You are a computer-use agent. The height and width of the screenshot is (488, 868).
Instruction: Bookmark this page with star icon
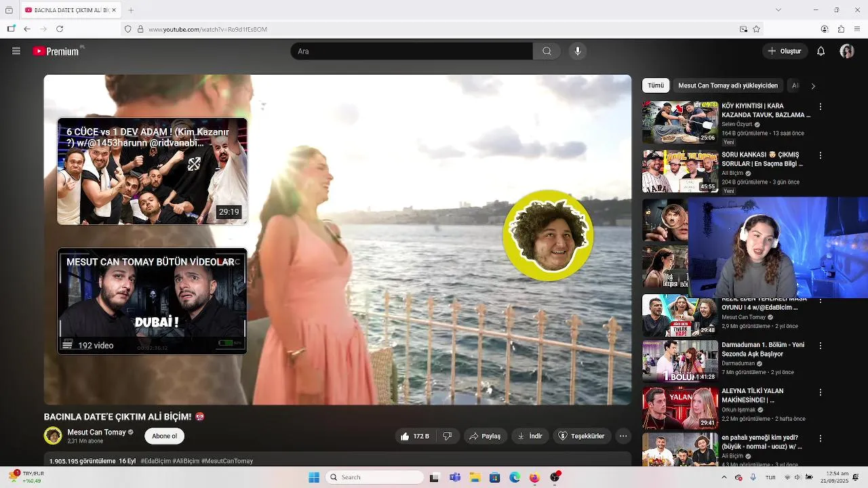tap(756, 29)
